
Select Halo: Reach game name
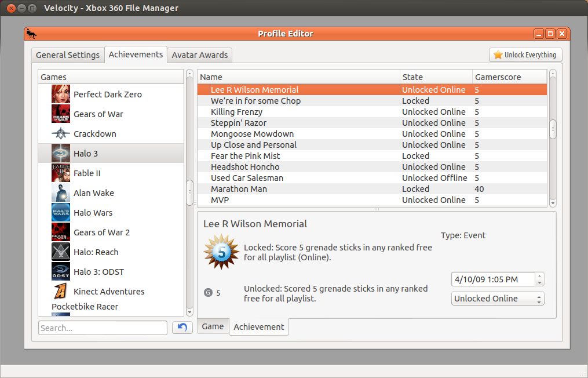coord(96,252)
